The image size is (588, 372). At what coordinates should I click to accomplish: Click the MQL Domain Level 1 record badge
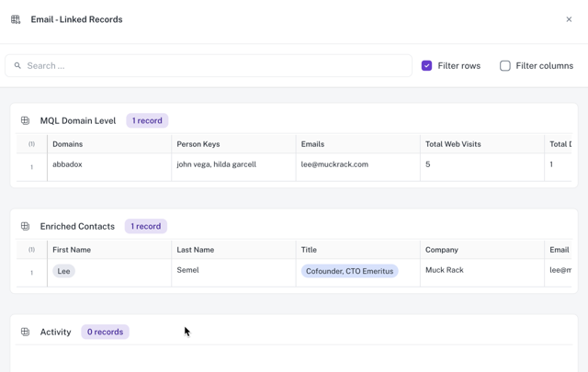(147, 120)
